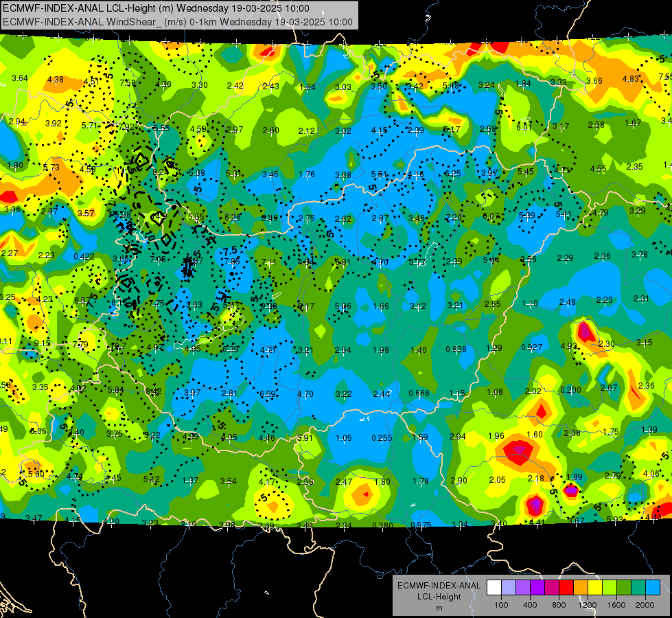The width and height of the screenshot is (672, 618).
Task: Click the wind shear value '0.255'
Action: coord(382,438)
